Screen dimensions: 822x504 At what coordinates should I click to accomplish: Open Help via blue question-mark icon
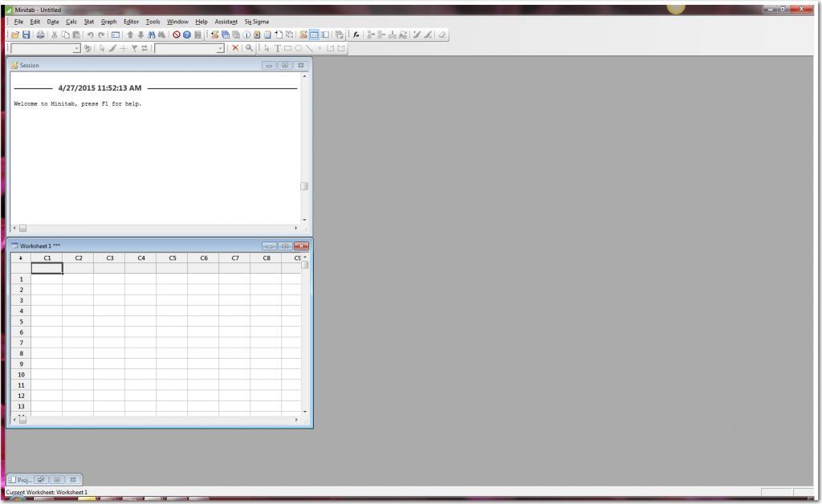pyautogui.click(x=186, y=35)
